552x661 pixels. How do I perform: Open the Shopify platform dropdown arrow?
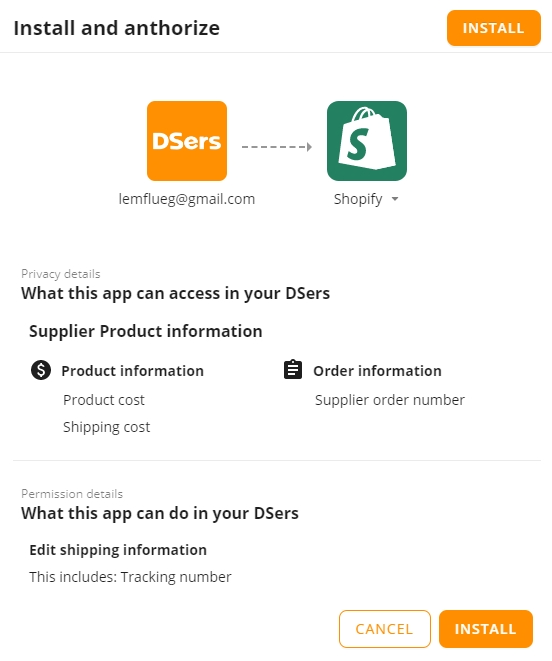[x=395, y=199]
